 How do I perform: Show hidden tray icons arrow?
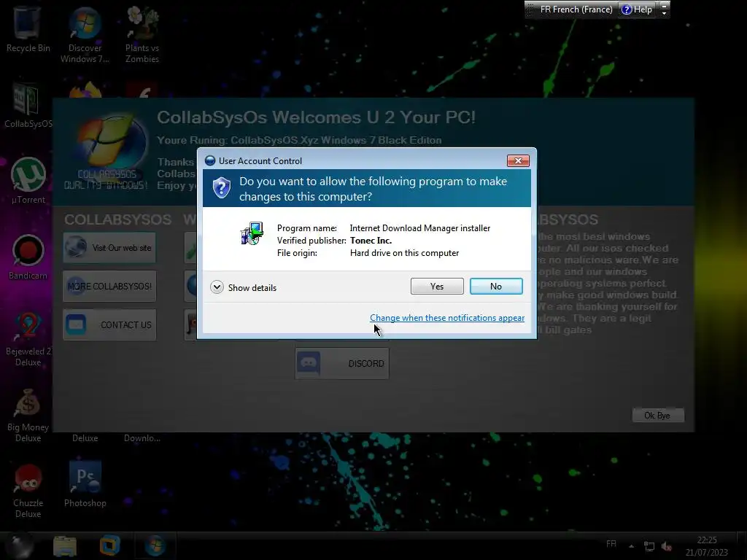(x=631, y=546)
